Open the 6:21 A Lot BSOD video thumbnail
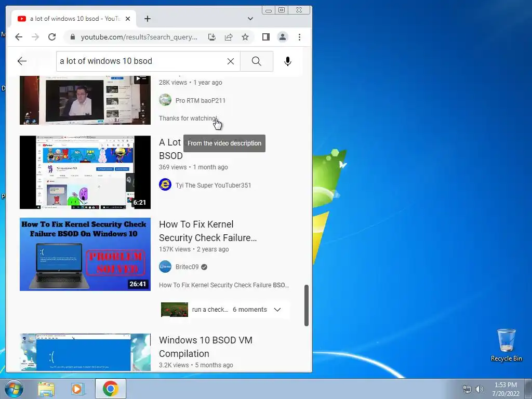 click(85, 172)
